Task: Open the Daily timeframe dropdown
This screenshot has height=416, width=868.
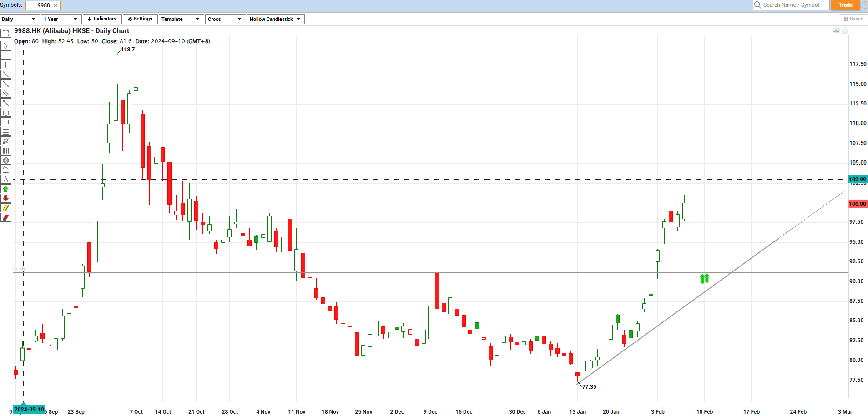Action: click(x=18, y=19)
